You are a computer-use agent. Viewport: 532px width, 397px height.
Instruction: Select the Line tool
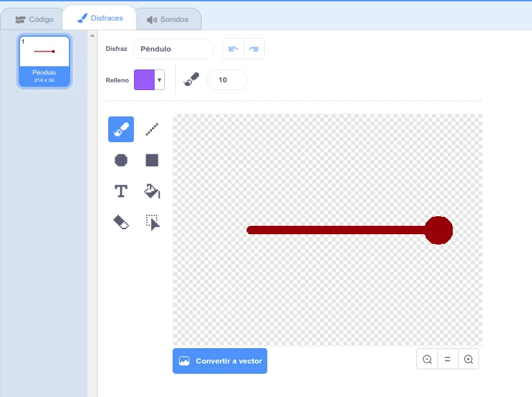151,129
